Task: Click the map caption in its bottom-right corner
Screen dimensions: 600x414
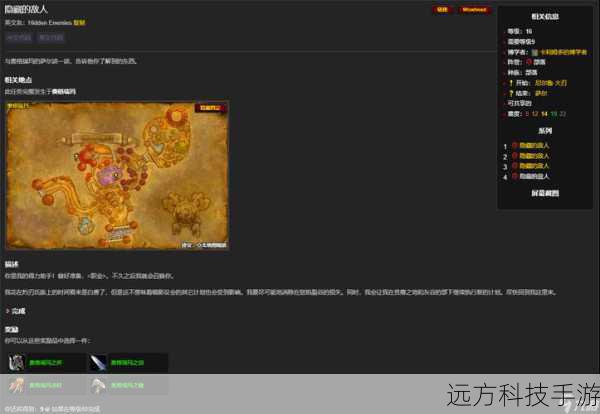Action: coord(204,244)
